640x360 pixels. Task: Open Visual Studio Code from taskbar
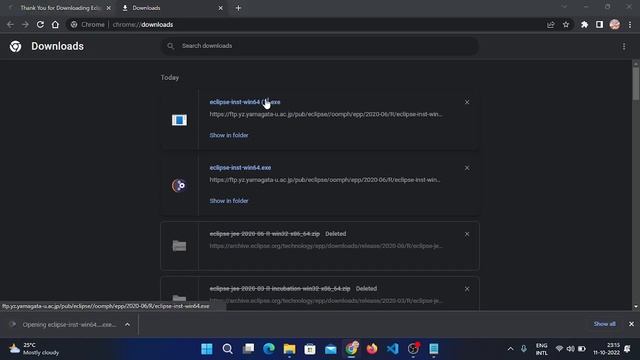tap(392, 349)
